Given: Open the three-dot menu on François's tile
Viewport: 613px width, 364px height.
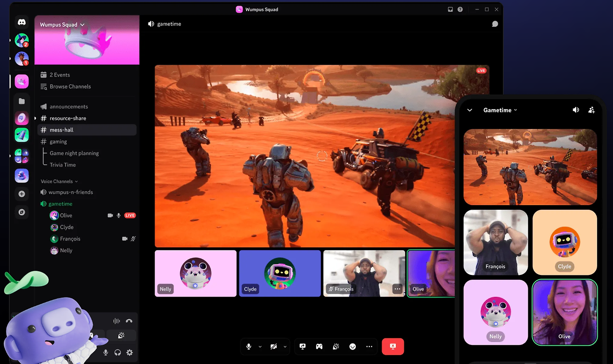Looking at the screenshot, I should 397,289.
